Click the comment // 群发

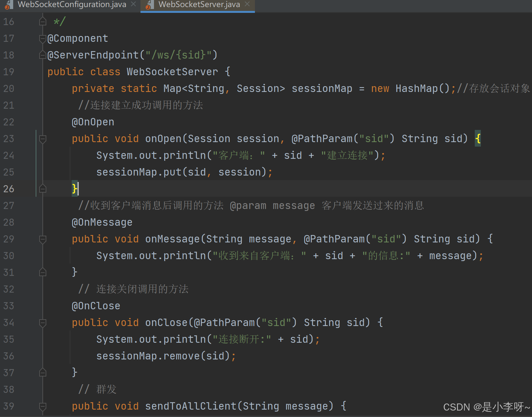[97, 389]
